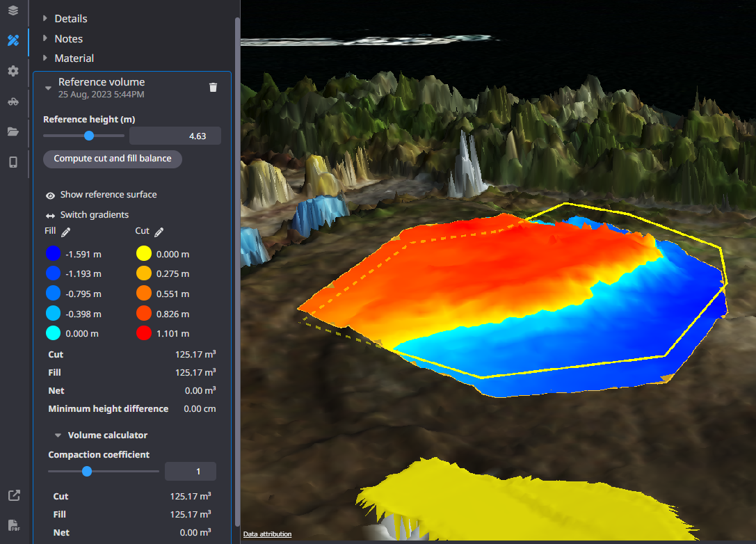The image size is (756, 544).
Task: Edit Fill gradient with pencil icon
Action: point(66,232)
